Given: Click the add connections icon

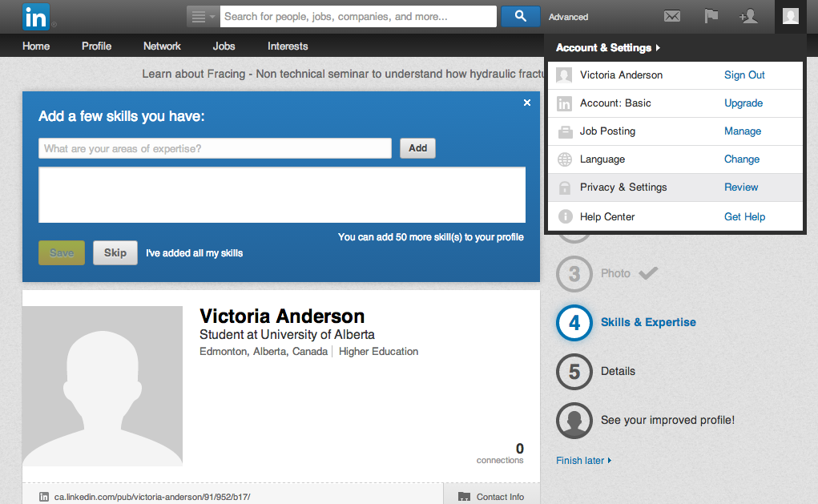Looking at the screenshot, I should (x=748, y=16).
